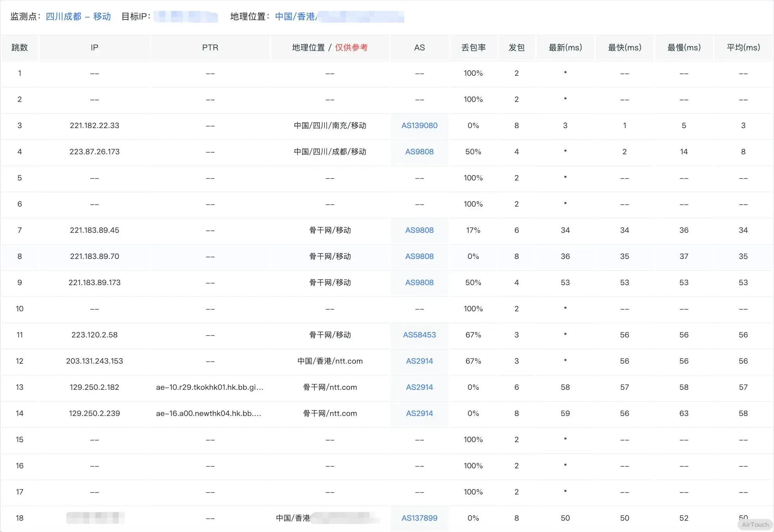Click AS9808 link for IP 221.183.89.45
The image size is (774, 532).
point(419,230)
